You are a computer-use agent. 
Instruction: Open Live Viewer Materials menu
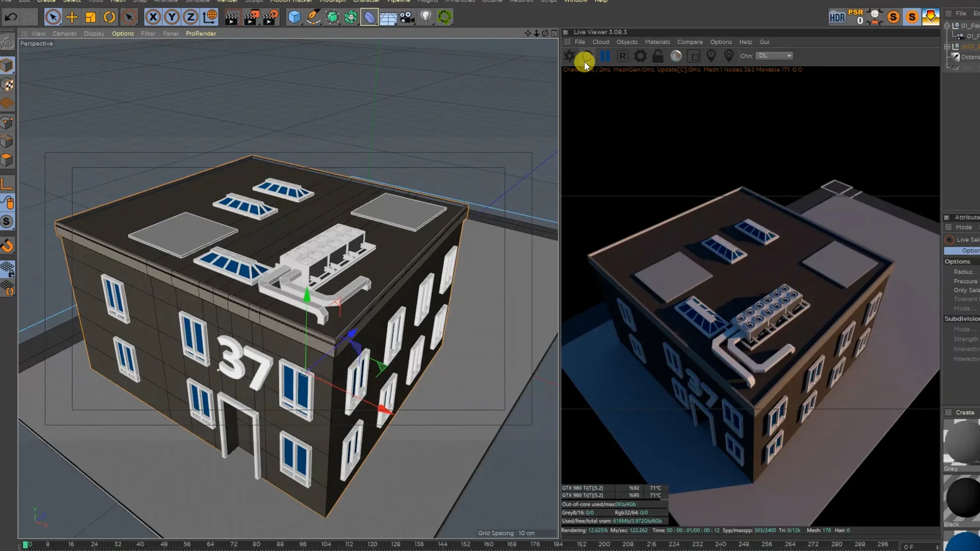[x=657, y=42]
